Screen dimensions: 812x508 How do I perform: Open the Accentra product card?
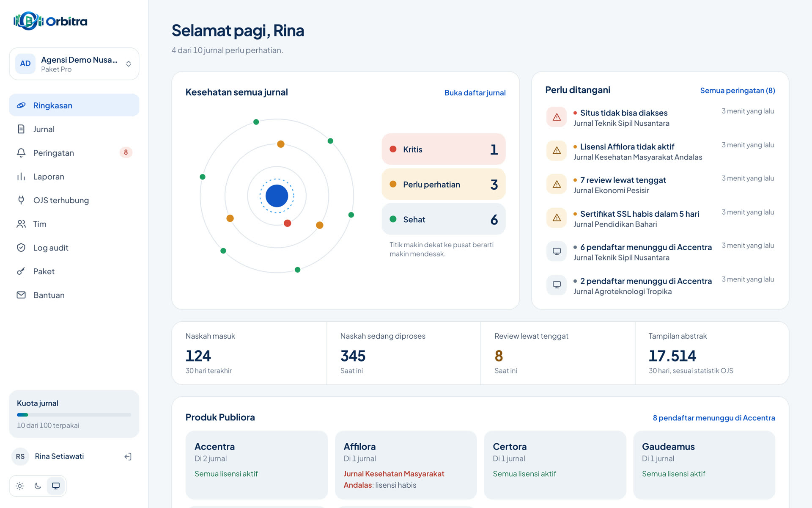257,465
